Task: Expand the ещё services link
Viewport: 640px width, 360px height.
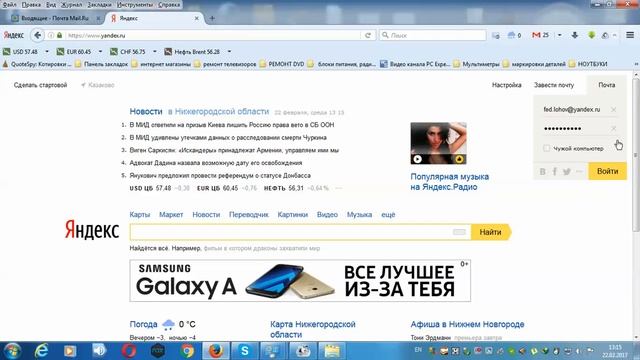Action: [388, 214]
